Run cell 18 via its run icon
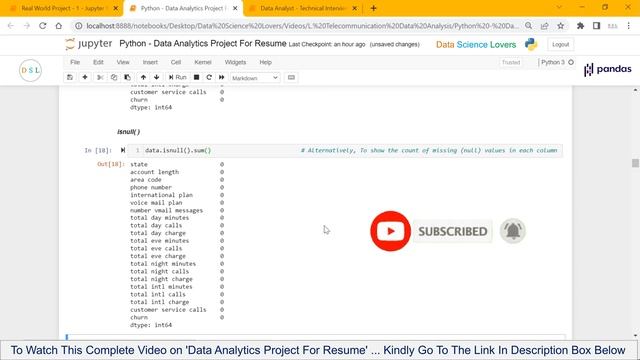 123,150
